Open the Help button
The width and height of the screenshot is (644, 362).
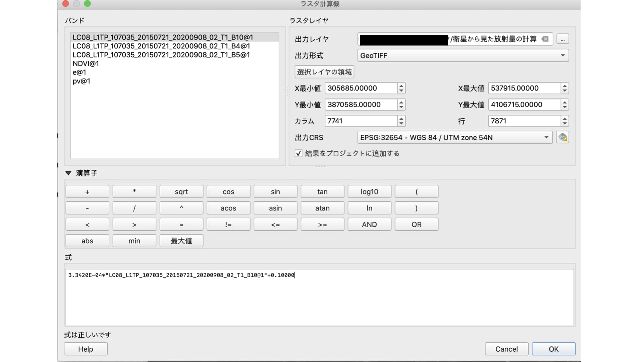86,349
